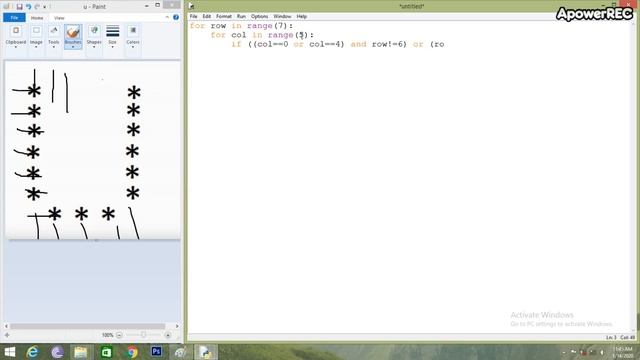Expand the Colors dropdown arrow
640x360 pixels.
[133, 47]
